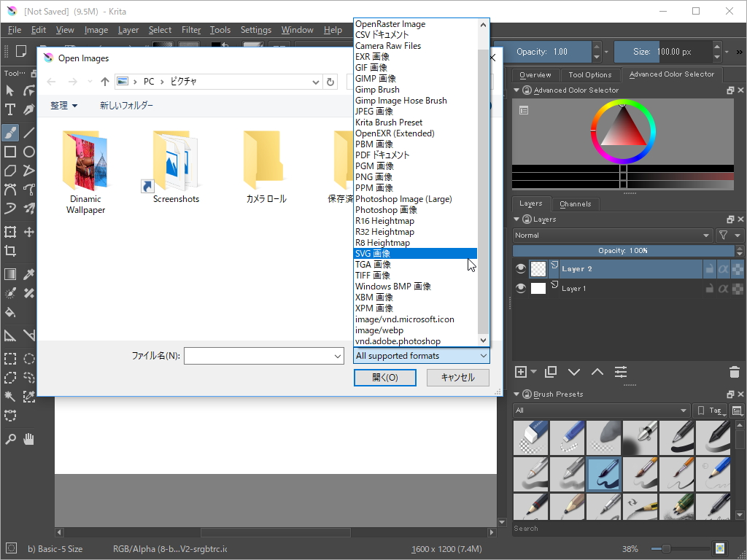This screenshot has height=560, width=747.
Task: Select the Transform tool
Action: click(x=10, y=232)
